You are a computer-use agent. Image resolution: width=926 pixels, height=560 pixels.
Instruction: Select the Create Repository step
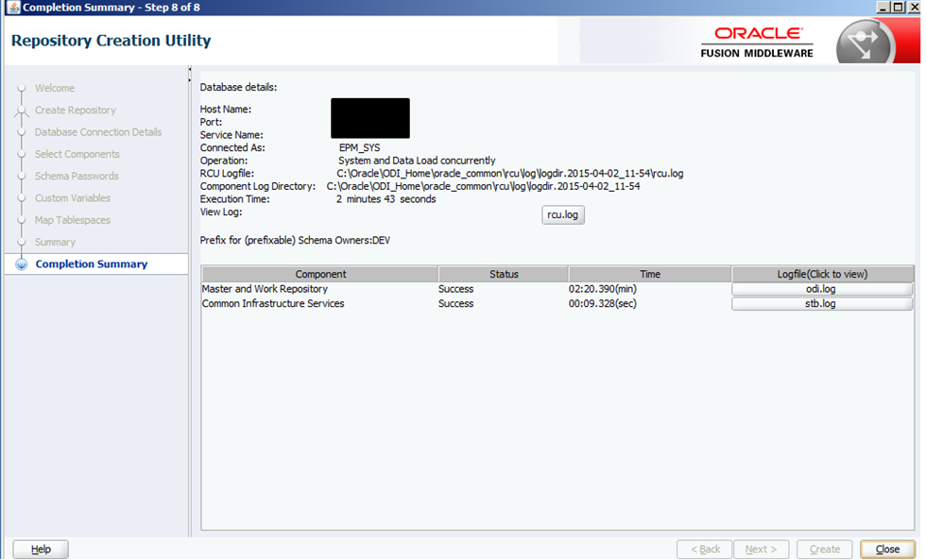coord(76,110)
